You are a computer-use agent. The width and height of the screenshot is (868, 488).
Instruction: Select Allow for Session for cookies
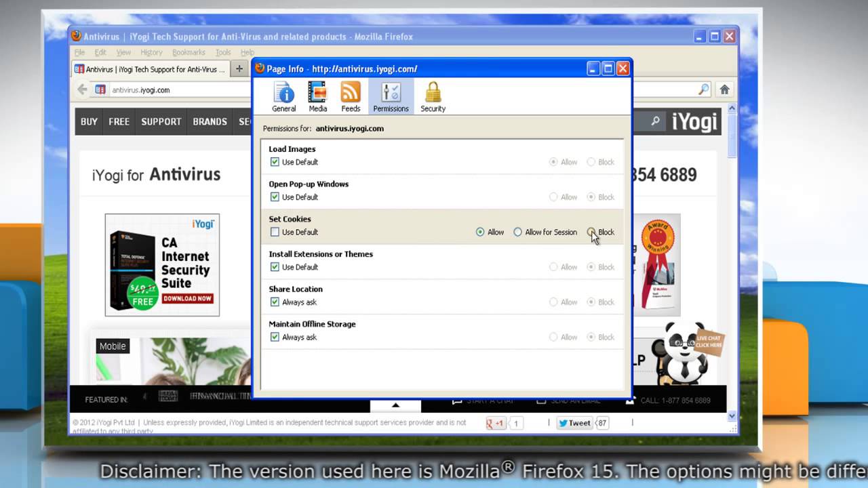tap(518, 232)
